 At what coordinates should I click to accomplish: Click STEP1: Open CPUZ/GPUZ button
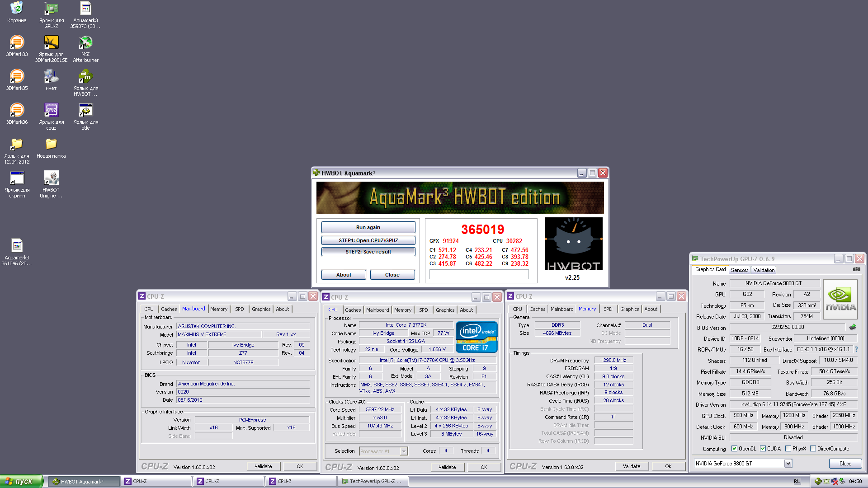[368, 240]
